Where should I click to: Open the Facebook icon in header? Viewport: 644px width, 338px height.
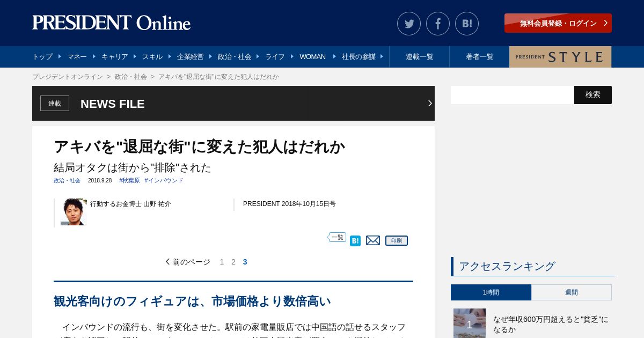click(x=438, y=24)
